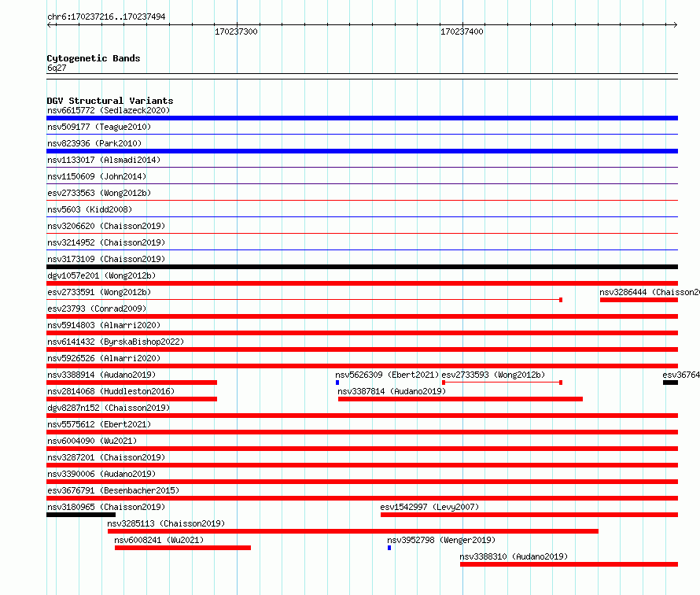The height and width of the screenshot is (595, 700).
Task: Select esv1542997 (Levy2007) label
Action: (x=429, y=507)
